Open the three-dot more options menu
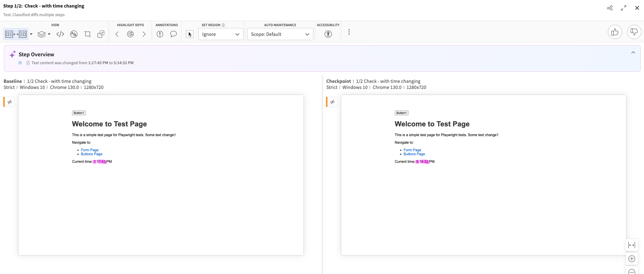 pyautogui.click(x=349, y=32)
